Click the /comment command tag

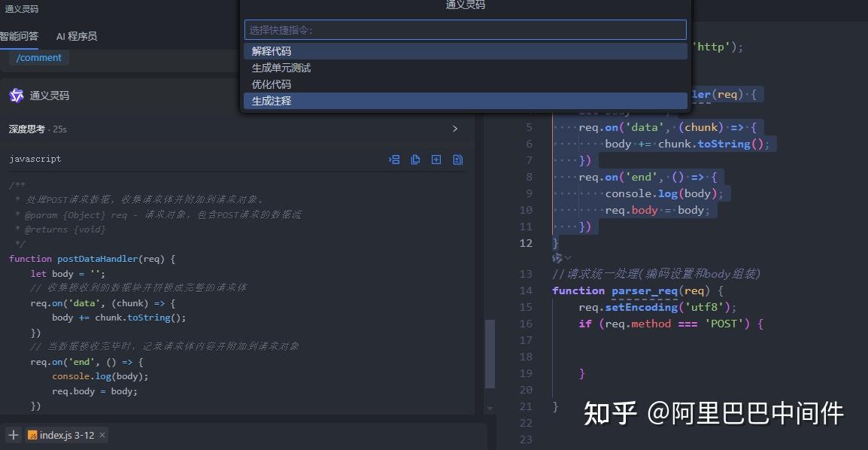tap(39, 57)
